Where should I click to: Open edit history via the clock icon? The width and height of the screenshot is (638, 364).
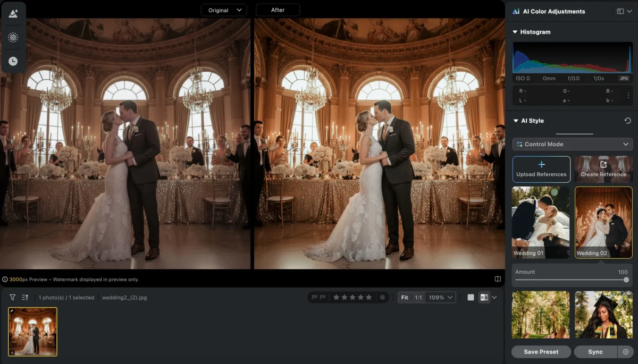13,61
